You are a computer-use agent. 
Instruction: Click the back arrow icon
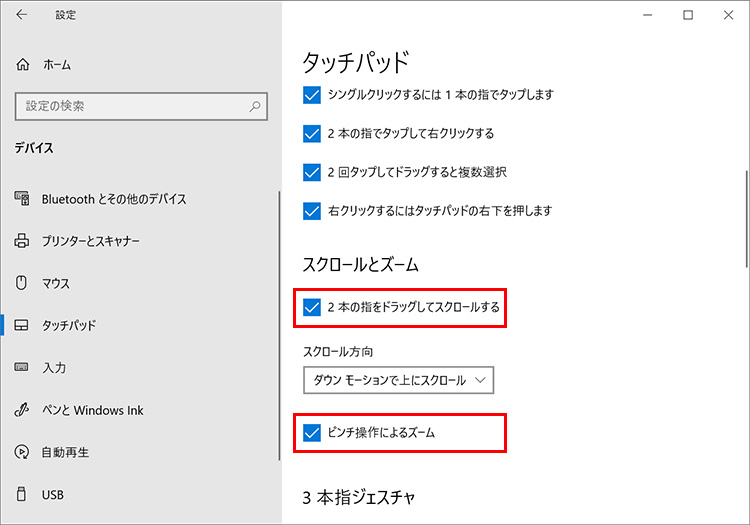[x=22, y=15]
